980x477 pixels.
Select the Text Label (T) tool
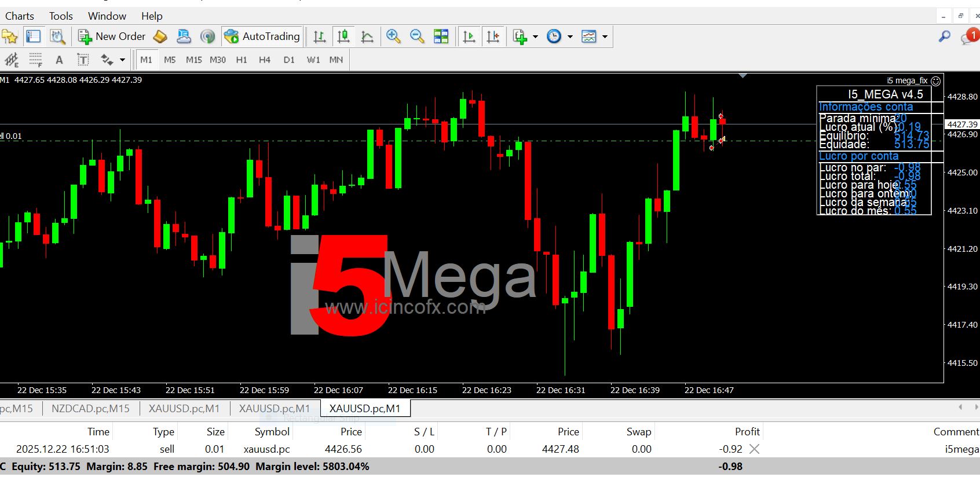tap(83, 60)
